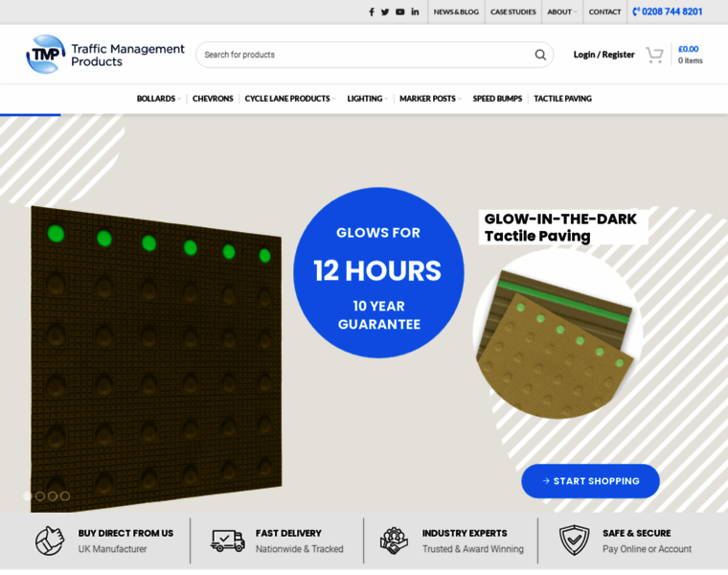The width and height of the screenshot is (728, 575).
Task: Expand the Lighting menu
Action: pyautogui.click(x=367, y=99)
